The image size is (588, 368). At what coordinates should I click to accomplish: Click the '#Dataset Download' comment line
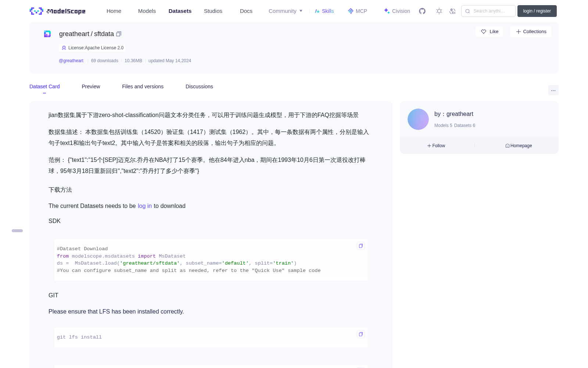click(x=82, y=249)
